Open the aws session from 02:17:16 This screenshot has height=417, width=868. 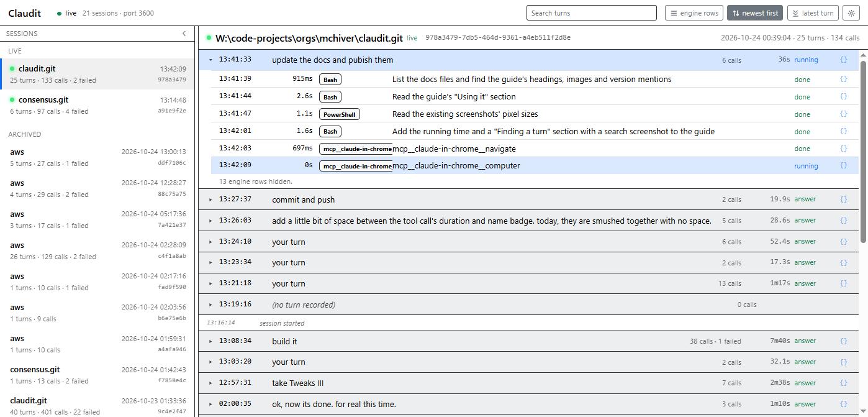(x=97, y=282)
